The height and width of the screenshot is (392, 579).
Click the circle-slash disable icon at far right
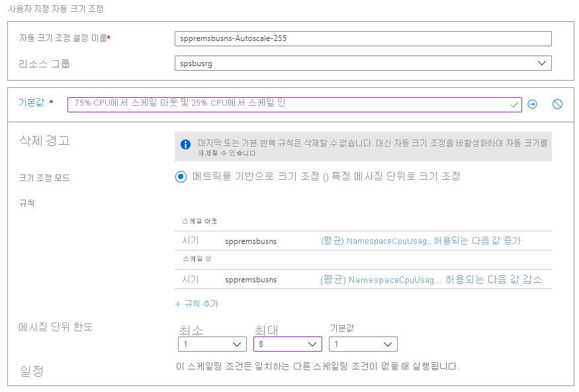557,104
